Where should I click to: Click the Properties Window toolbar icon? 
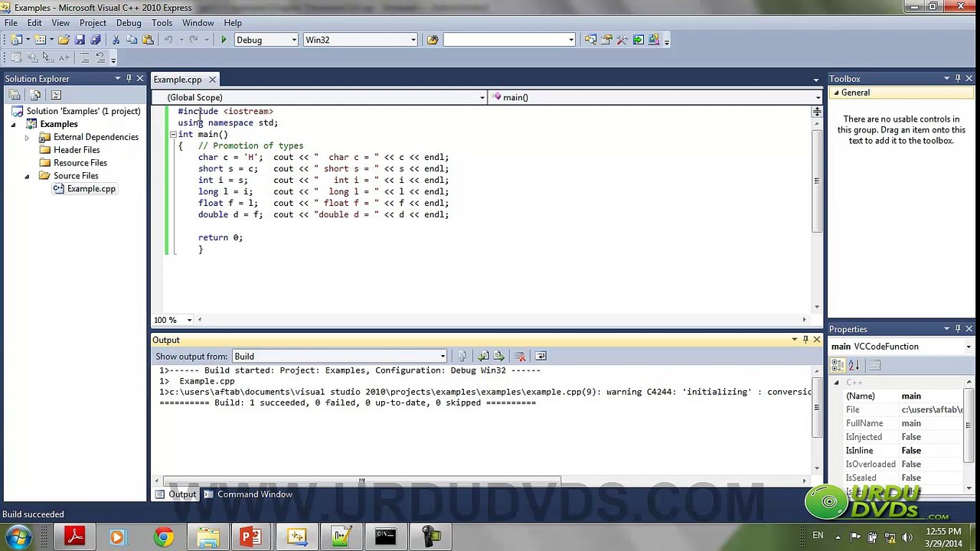606,40
